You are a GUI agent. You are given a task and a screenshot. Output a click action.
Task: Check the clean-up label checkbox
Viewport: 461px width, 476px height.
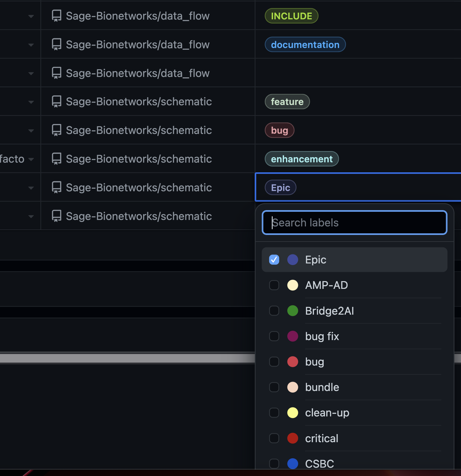point(274,413)
